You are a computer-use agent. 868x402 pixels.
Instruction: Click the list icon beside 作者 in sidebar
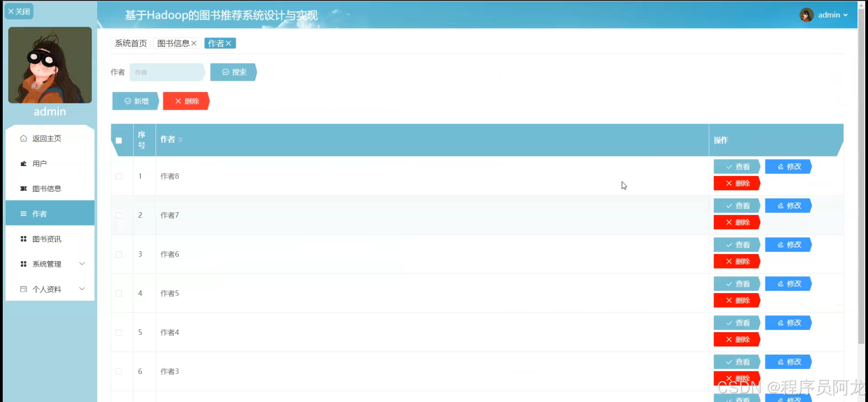point(24,213)
